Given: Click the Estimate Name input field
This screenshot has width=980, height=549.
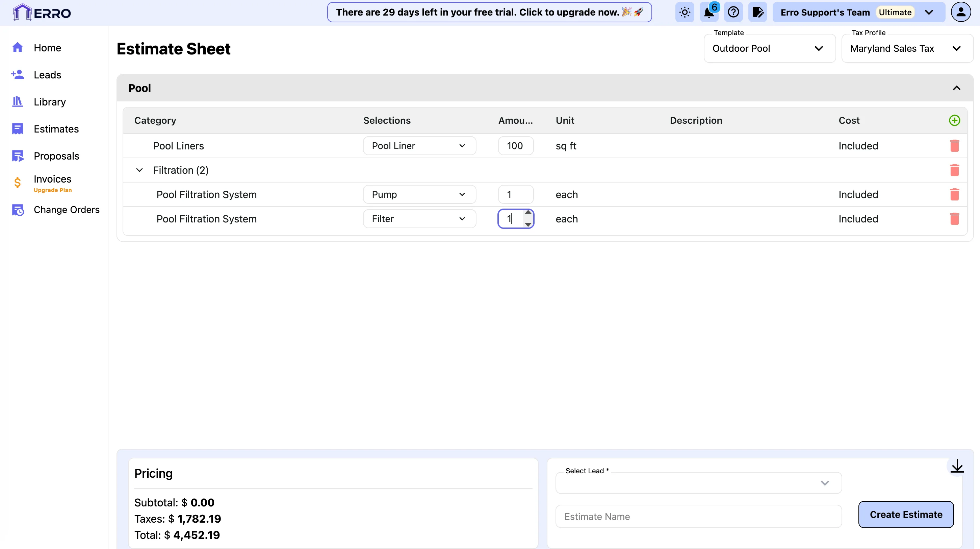Looking at the screenshot, I should point(698,516).
